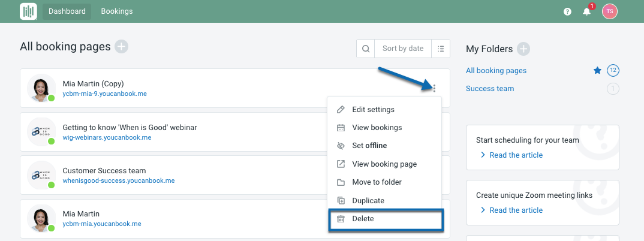Open the three-dot menu for Mia Martin (Copy)
This screenshot has width=644, height=241.
point(434,89)
